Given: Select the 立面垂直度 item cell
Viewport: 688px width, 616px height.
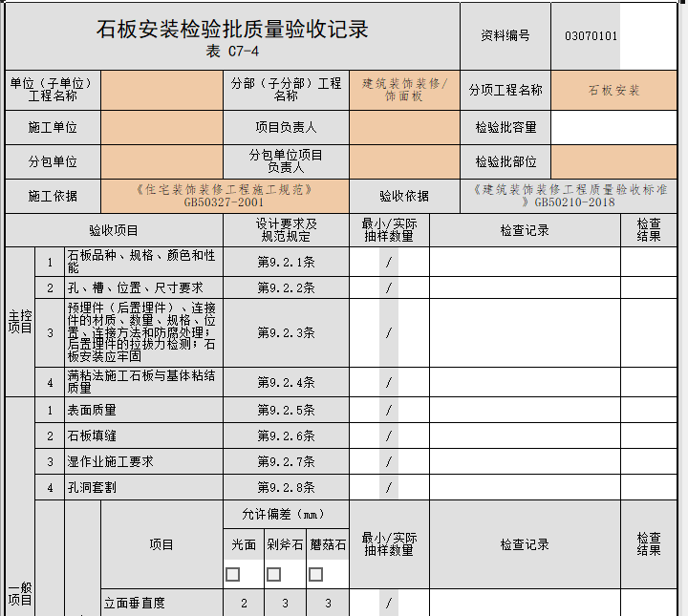Looking at the screenshot, I should (x=161, y=603).
